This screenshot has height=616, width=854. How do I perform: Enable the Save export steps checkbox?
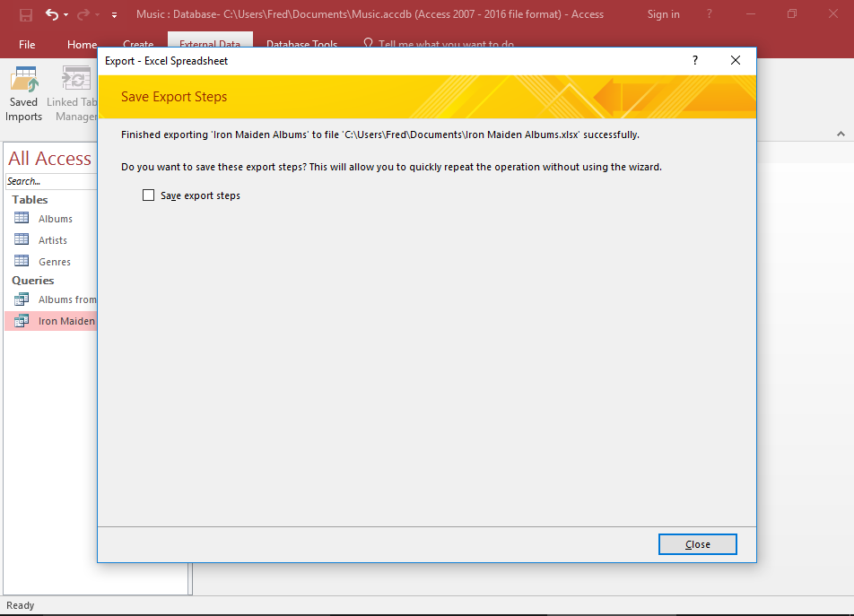148,195
